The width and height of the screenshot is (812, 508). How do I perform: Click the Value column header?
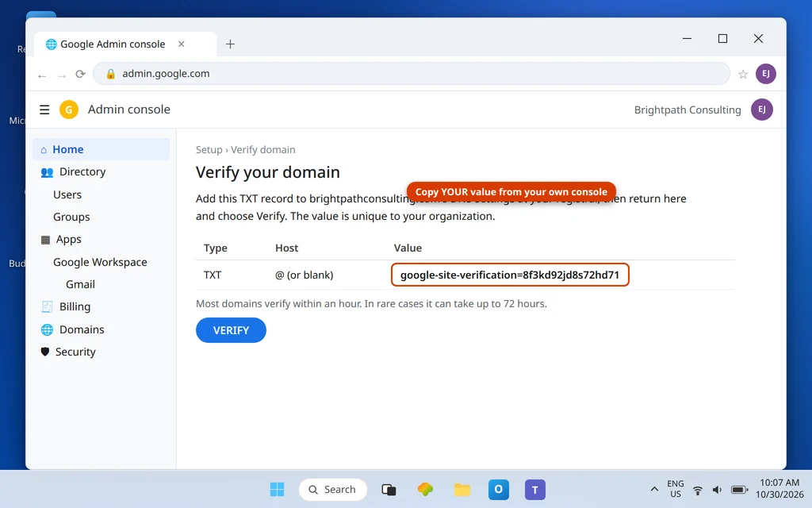point(408,248)
